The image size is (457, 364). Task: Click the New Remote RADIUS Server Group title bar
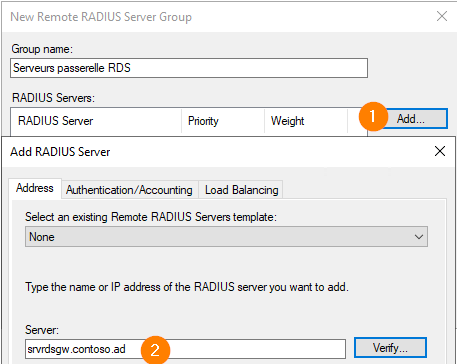tap(217, 16)
